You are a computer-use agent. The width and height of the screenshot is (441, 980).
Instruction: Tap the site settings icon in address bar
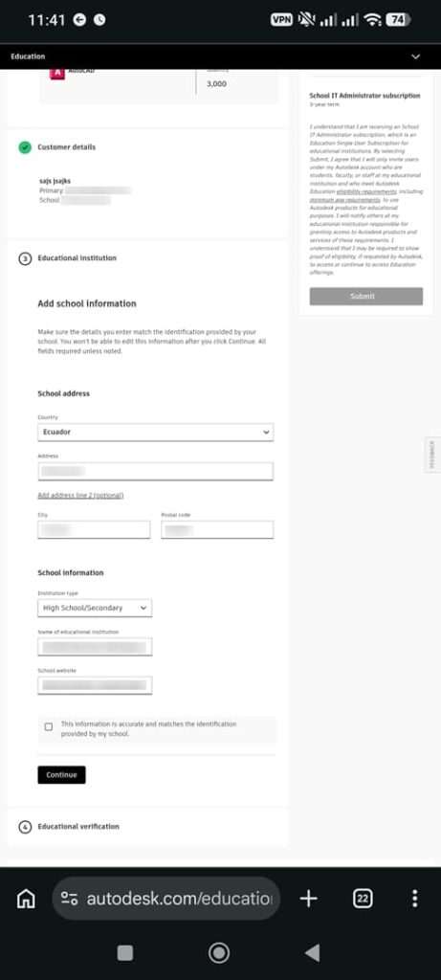tap(69, 899)
